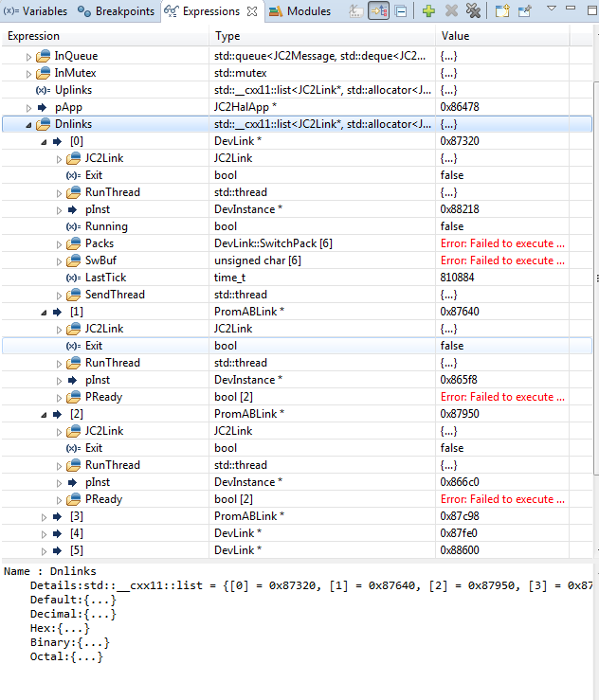This screenshot has height=700, width=599.
Task: Click the Uplinks variable icon
Action: [43, 90]
